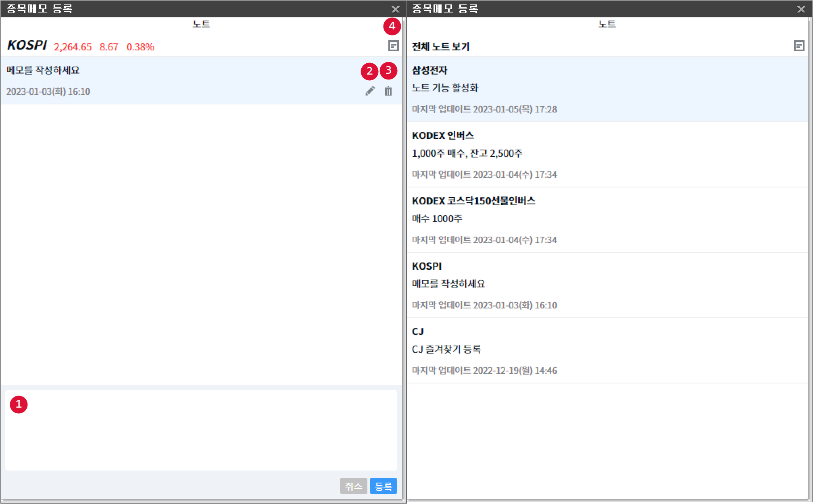The width and height of the screenshot is (813, 504).
Task: Click the KOSPI index title
Action: [27, 45]
